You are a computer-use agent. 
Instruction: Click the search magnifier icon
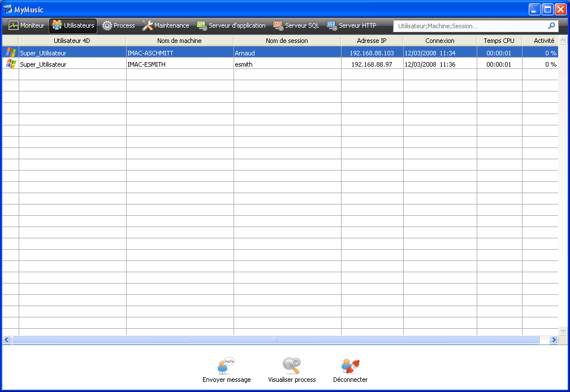(x=551, y=26)
